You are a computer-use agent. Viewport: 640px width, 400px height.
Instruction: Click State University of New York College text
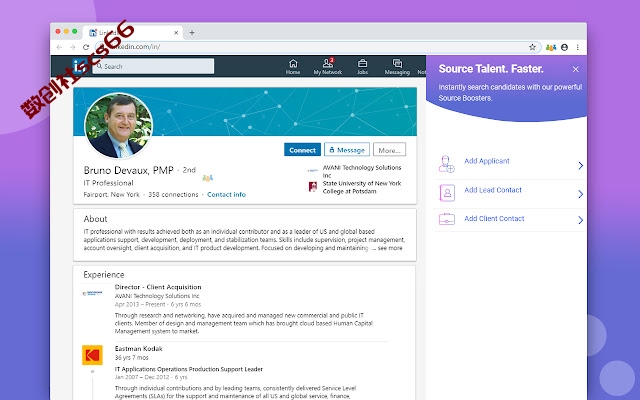point(362,187)
